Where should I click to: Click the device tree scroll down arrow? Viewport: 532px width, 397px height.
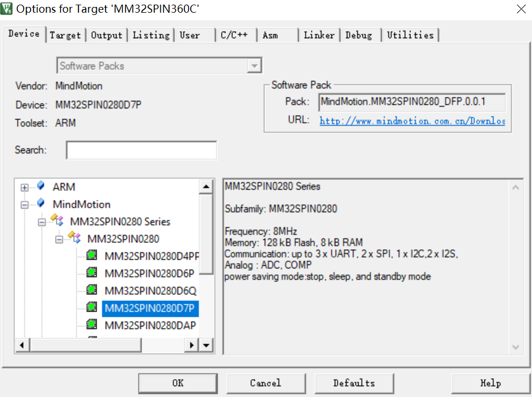pyautogui.click(x=206, y=346)
